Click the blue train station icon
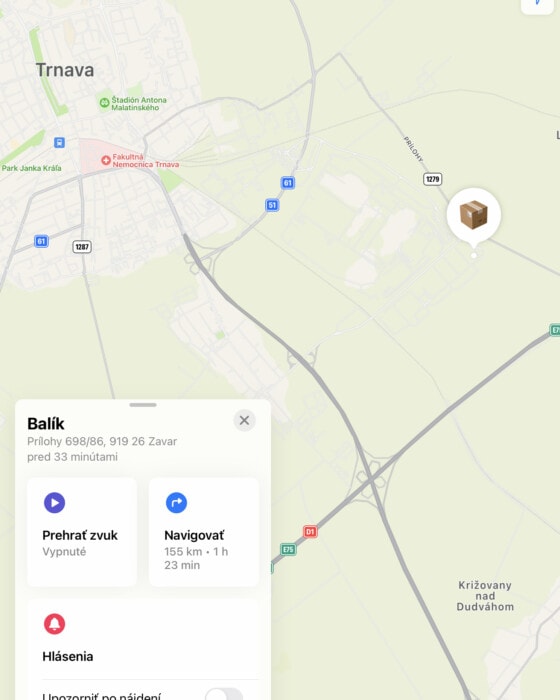This screenshot has height=700, width=560. [59, 142]
